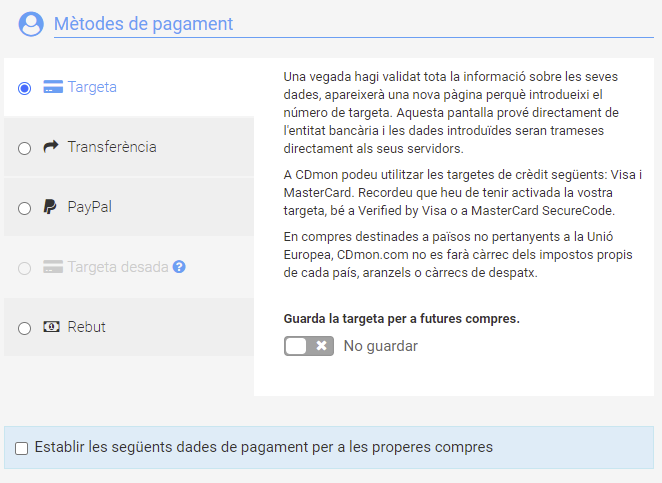
Task: Open the help question mark beside Targeta desada
Action: point(179,267)
